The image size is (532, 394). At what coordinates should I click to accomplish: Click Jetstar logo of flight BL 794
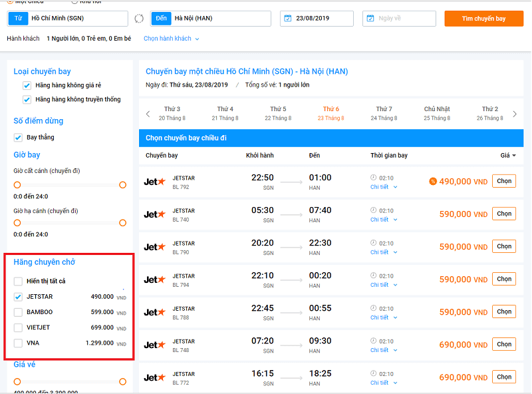(155, 280)
